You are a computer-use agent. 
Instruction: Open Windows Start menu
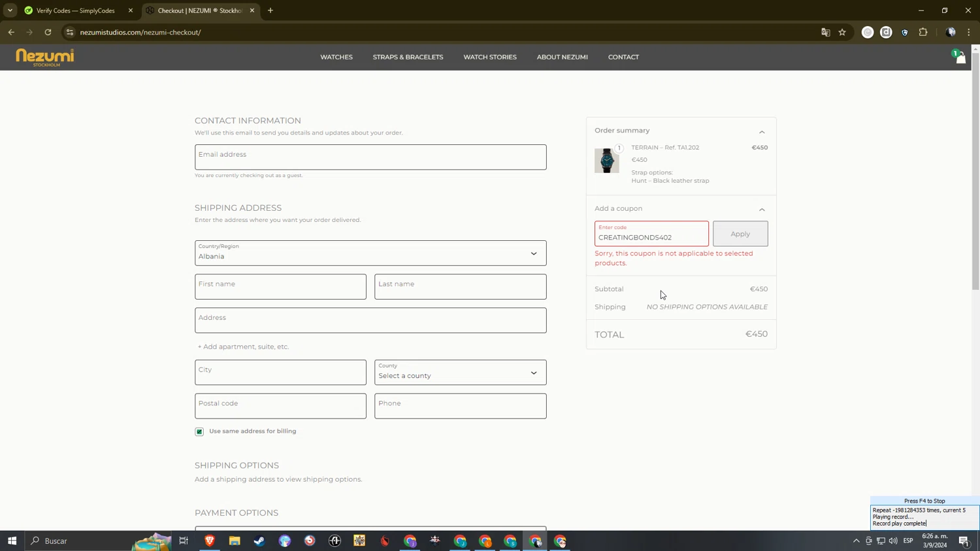[12, 541]
